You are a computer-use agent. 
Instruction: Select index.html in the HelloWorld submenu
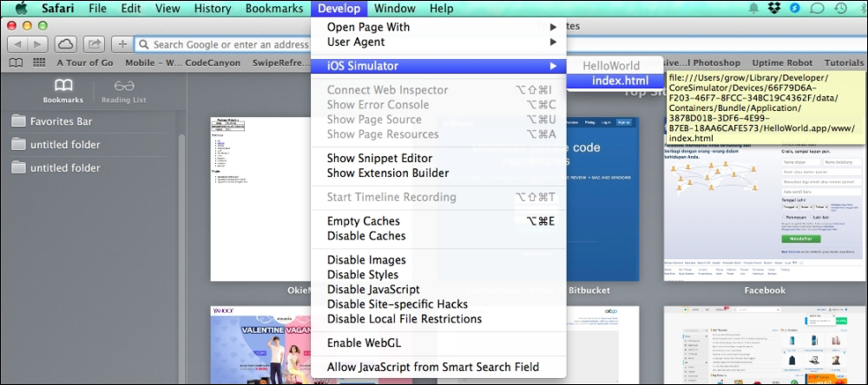[x=615, y=81]
